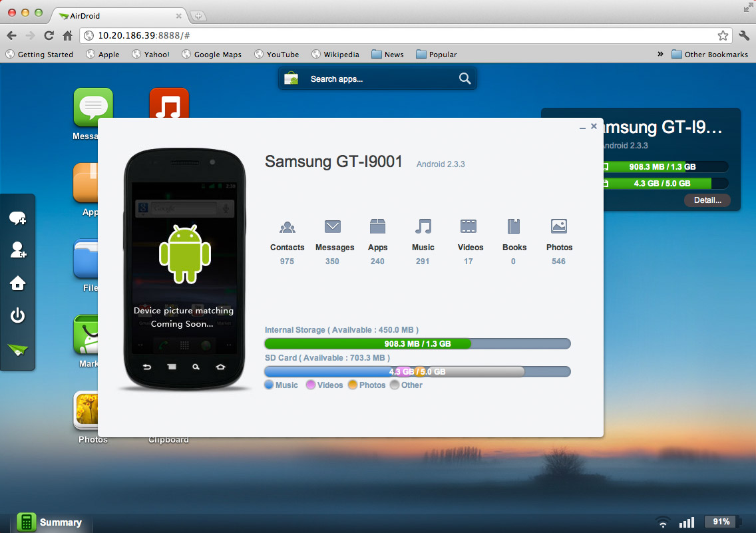This screenshot has width=756, height=533.
Task: Click the Videos icon in the summary dialog
Action: (x=469, y=227)
